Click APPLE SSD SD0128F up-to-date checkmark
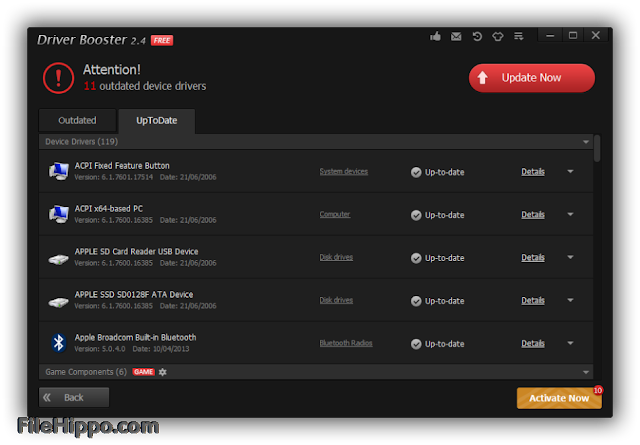This screenshot has height=445, width=640. pos(416,301)
